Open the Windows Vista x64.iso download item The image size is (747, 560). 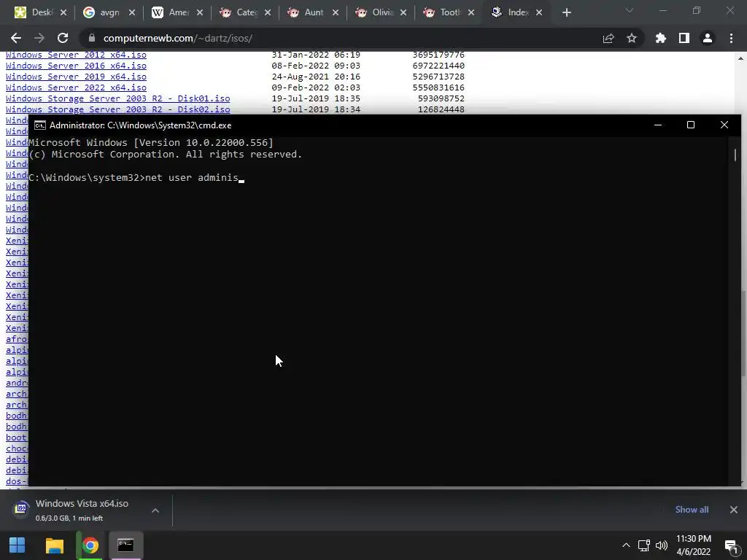[82, 510]
